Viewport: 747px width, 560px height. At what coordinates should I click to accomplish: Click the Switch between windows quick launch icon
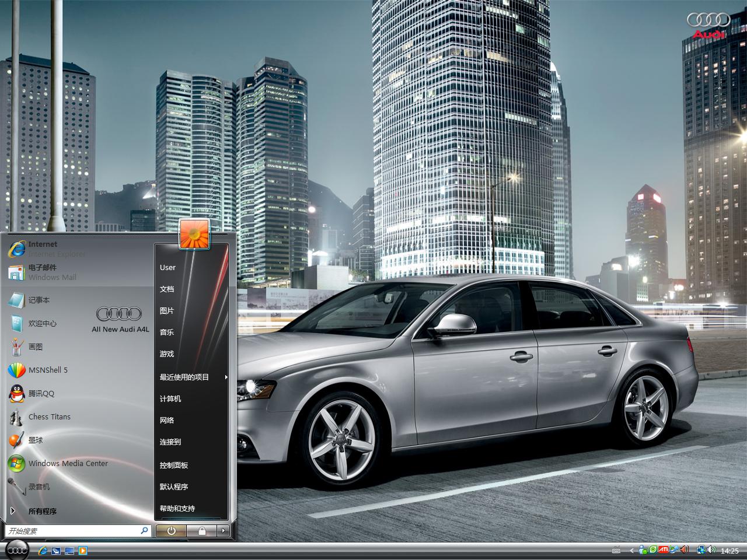(56, 550)
